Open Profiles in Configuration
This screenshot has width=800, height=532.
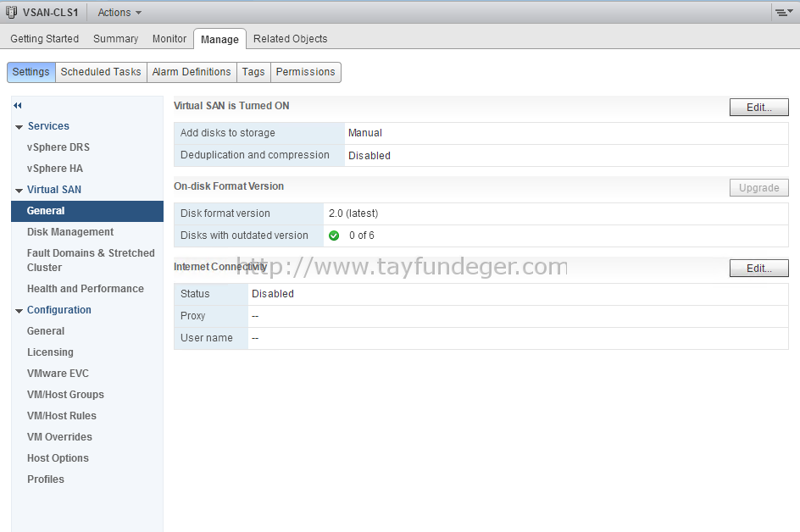point(46,479)
